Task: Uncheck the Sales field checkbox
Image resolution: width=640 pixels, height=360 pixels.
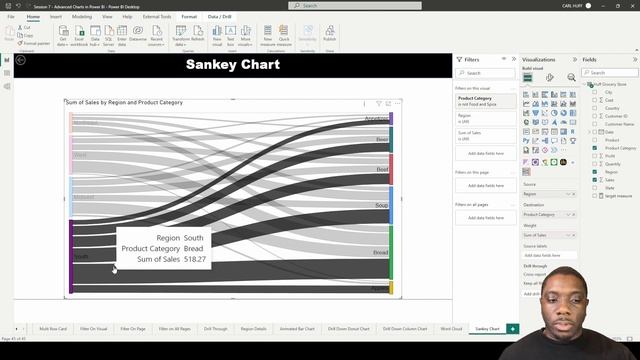Action: click(x=595, y=180)
